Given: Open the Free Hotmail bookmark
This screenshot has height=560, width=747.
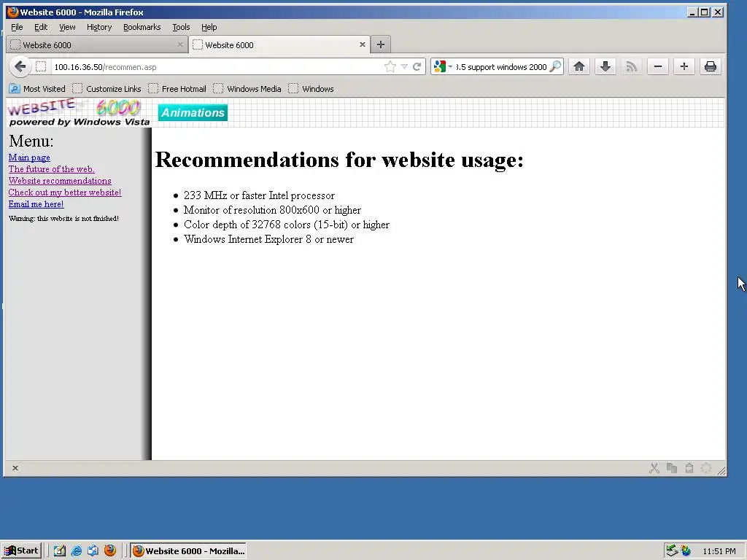Looking at the screenshot, I should 177,88.
